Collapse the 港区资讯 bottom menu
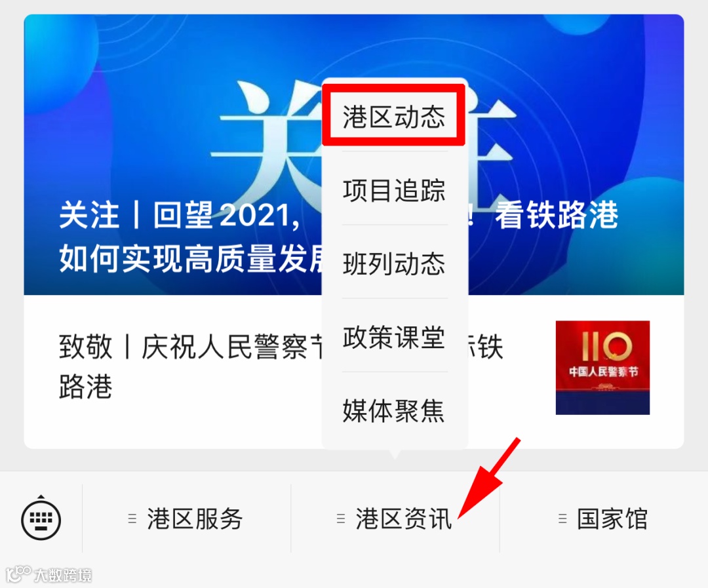Screen dimensions: 708x588 395,519
